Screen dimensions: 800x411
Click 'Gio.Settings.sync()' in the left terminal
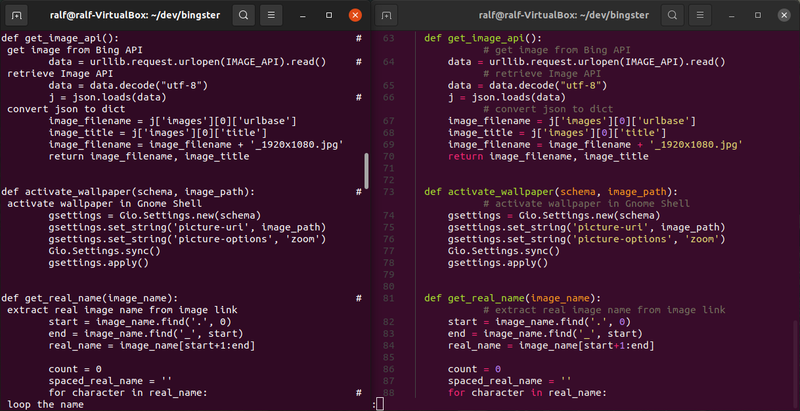pyautogui.click(x=105, y=251)
